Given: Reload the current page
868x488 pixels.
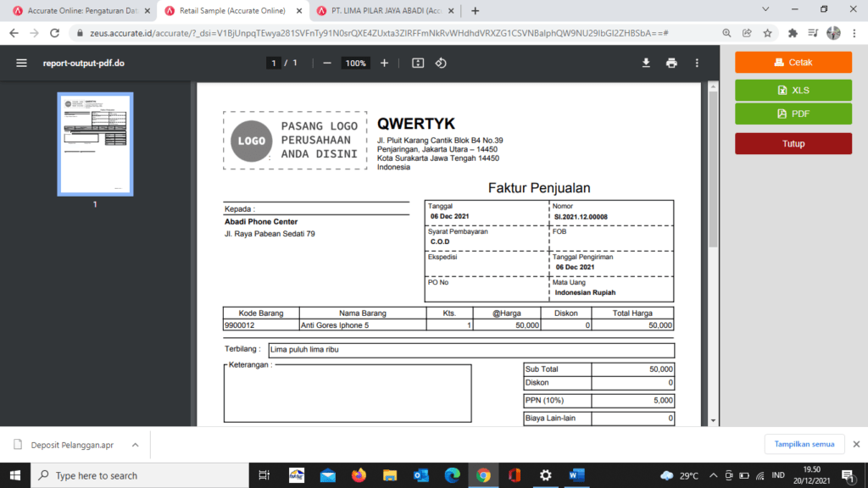Looking at the screenshot, I should pos(55,33).
